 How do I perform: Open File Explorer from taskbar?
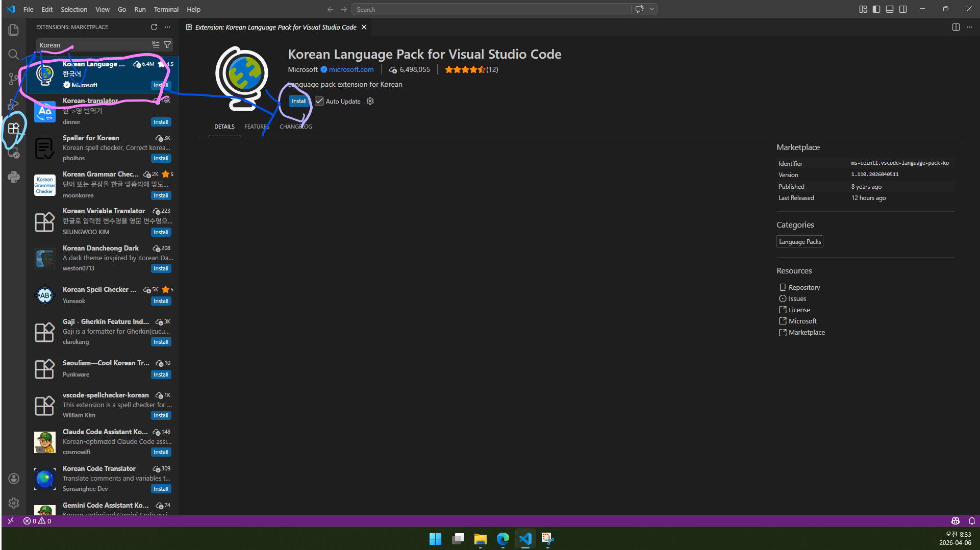pos(480,539)
